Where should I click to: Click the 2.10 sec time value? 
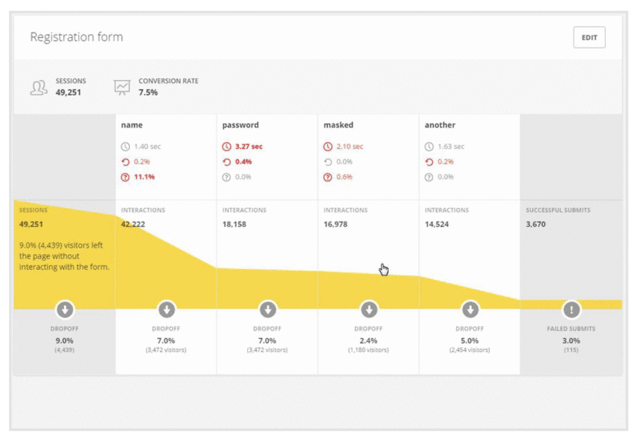(x=350, y=147)
